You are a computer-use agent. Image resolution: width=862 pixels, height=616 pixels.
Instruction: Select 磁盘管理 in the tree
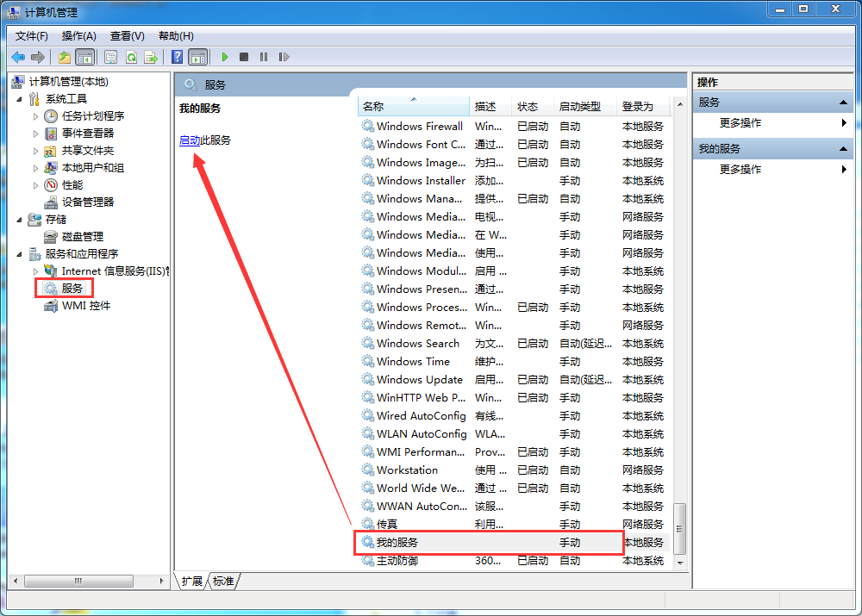tap(83, 237)
